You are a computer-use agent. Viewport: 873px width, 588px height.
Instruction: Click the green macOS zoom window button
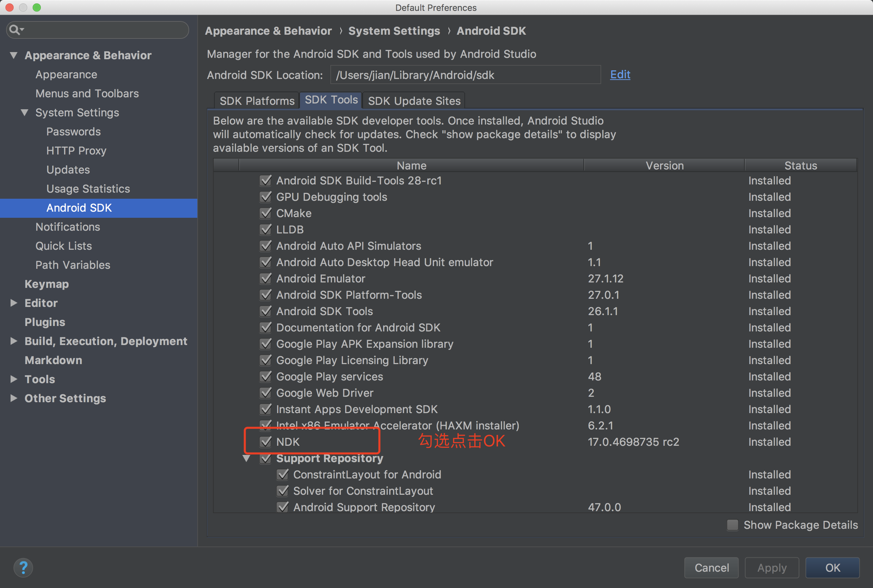[x=37, y=7]
